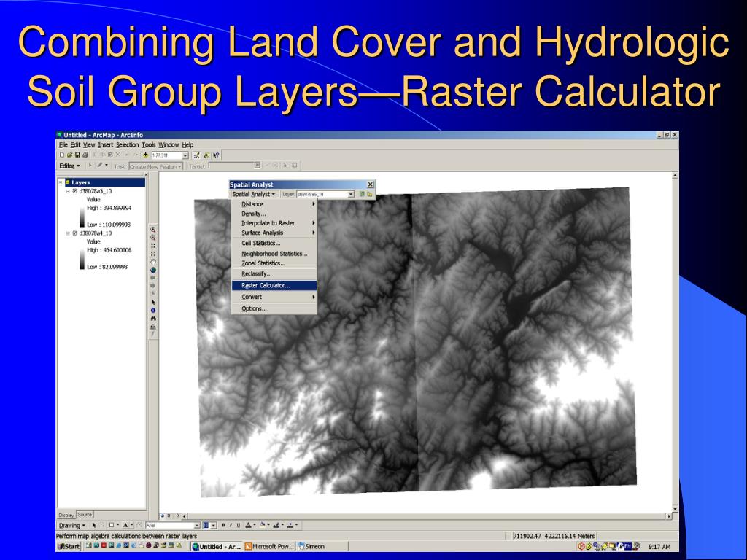This screenshot has width=747, height=560.
Task: Switch to Untitled ArcMap taskbar button
Action: click(217, 547)
